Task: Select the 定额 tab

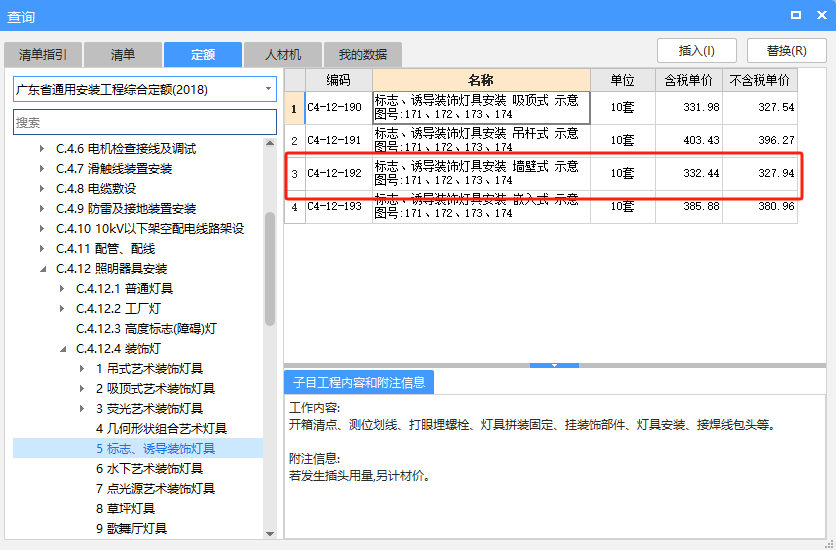Action: pyautogui.click(x=203, y=54)
